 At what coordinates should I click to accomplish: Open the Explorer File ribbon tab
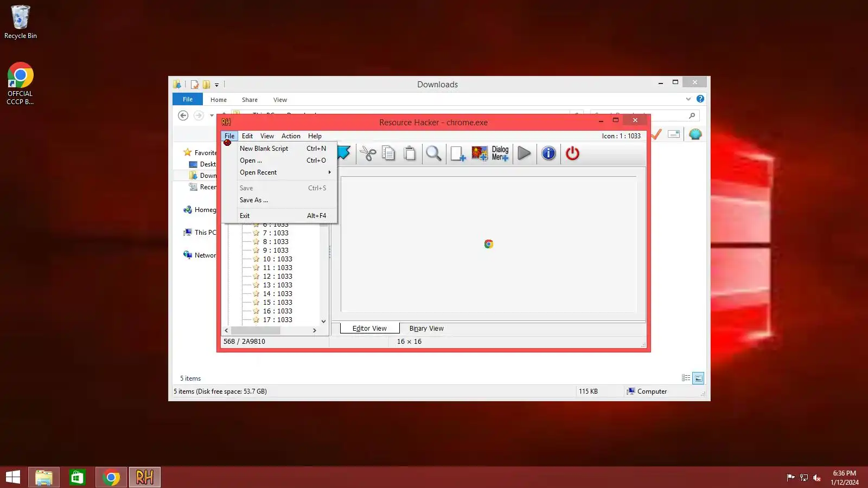click(x=188, y=99)
